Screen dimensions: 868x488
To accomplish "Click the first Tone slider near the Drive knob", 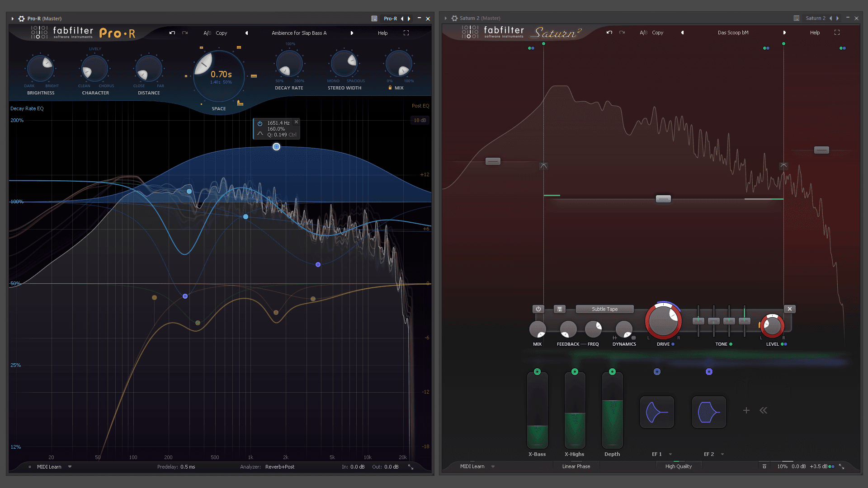I will coord(698,320).
